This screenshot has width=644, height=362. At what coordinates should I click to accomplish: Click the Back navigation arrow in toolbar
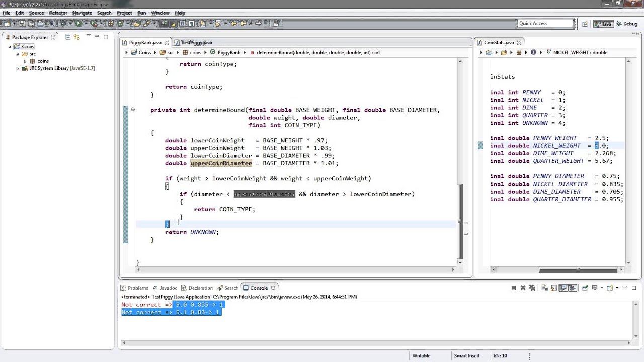[x=243, y=23]
